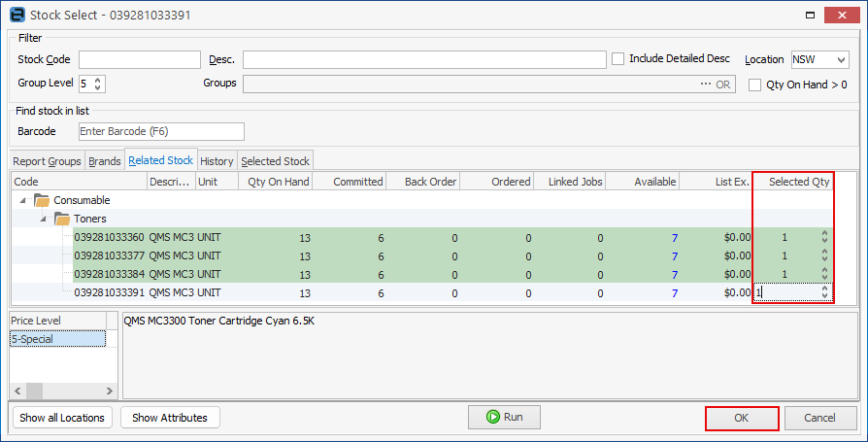This screenshot has height=442, width=868.
Task: Open the History tab
Action: tap(217, 161)
